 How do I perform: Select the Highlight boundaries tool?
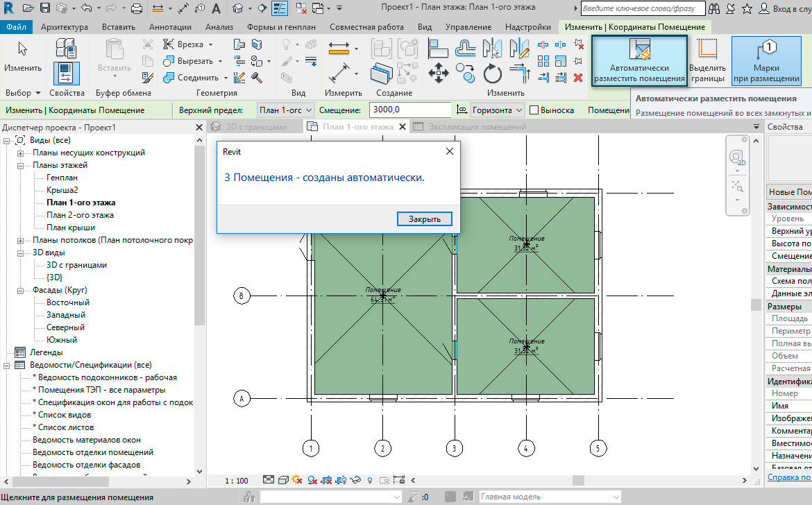(707, 61)
